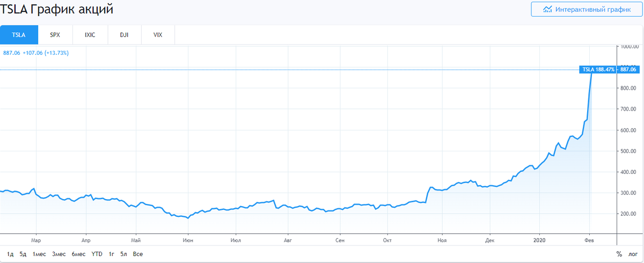This screenshot has width=644, height=263.
Task: Pick the 1г time range
Action: coord(112,254)
